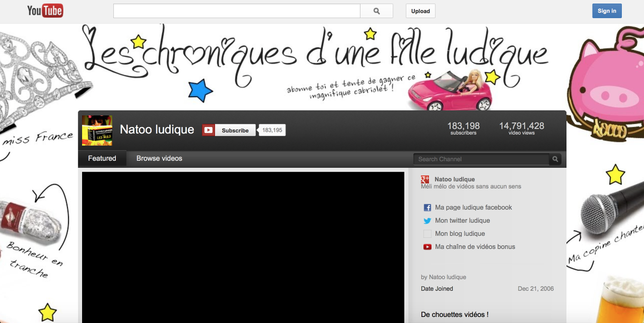Click the 'Date Joined' label
The image size is (644, 323).
coord(437,289)
